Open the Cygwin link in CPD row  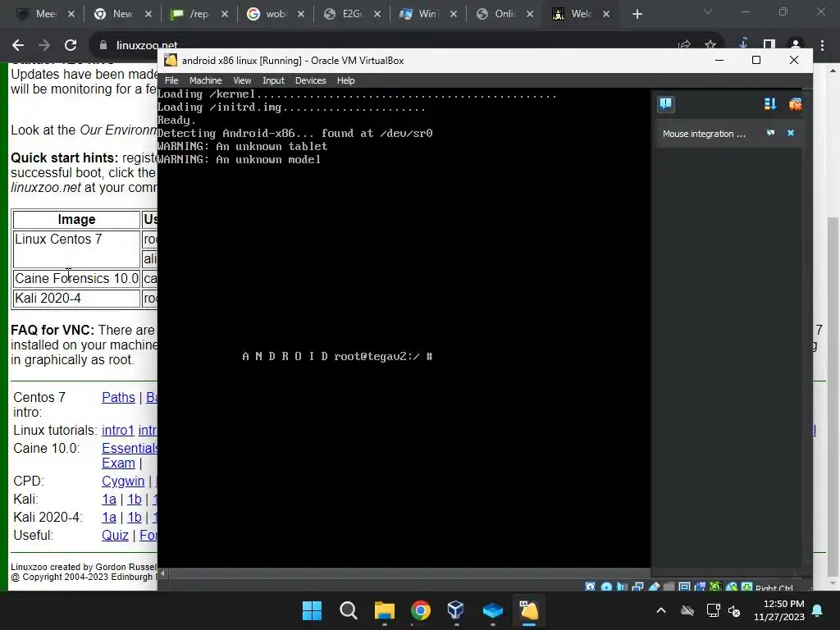123,481
